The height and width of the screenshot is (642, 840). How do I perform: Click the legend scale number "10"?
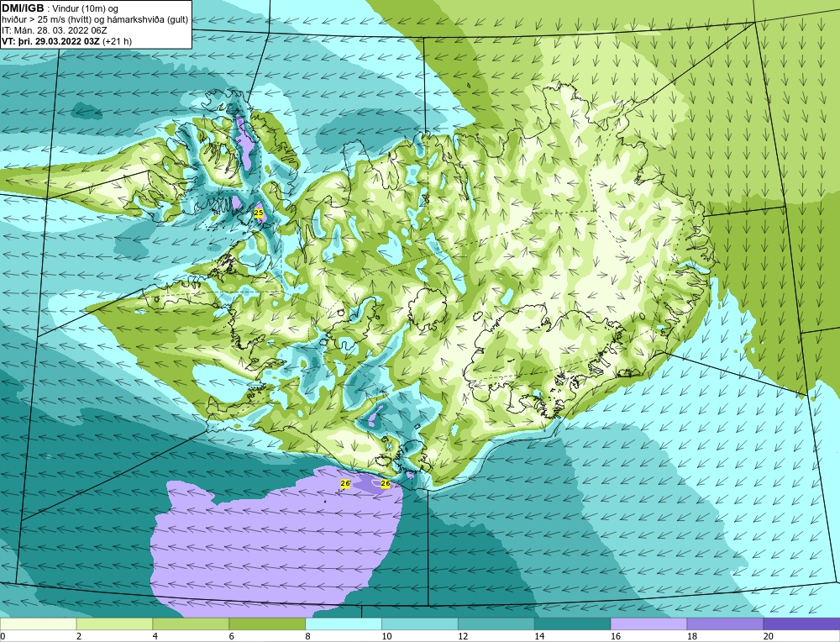pyautogui.click(x=386, y=636)
